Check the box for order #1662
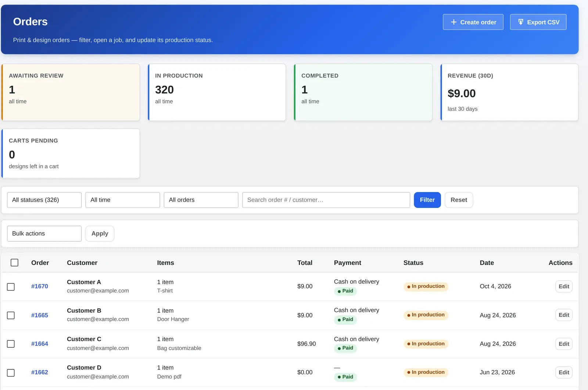 pos(11,373)
